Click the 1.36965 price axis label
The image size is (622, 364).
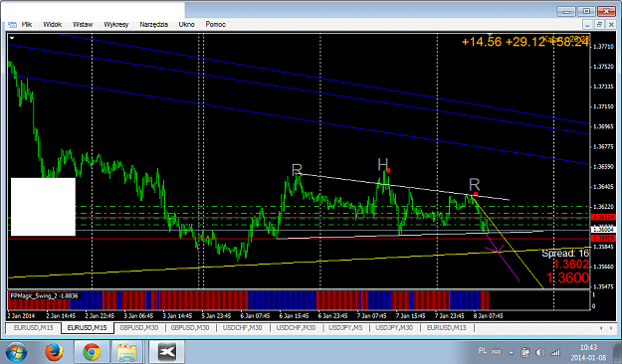(603, 127)
